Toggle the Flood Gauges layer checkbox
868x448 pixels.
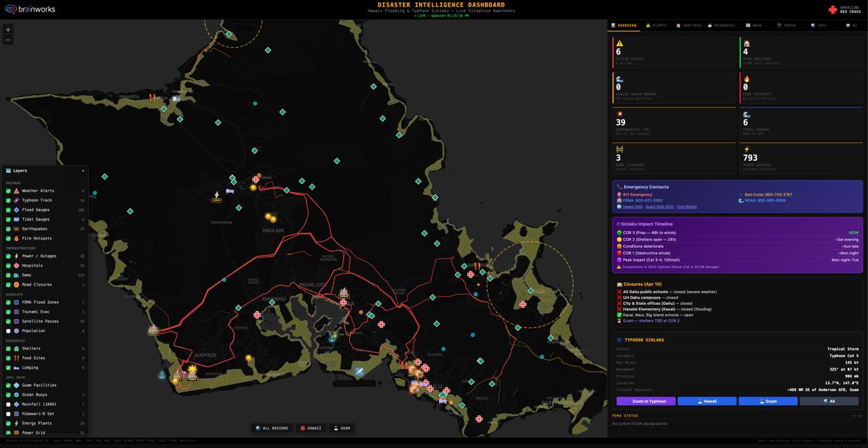point(9,210)
